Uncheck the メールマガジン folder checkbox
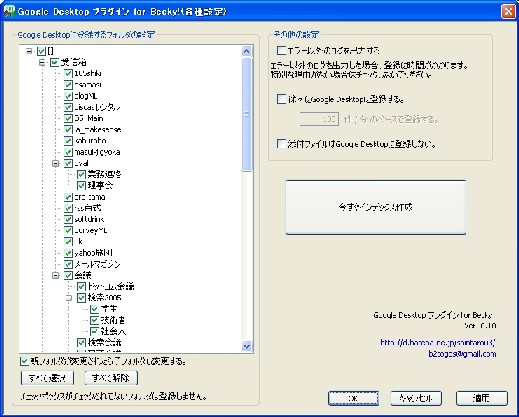Image resolution: width=519 pixels, height=417 pixels. tap(68, 264)
